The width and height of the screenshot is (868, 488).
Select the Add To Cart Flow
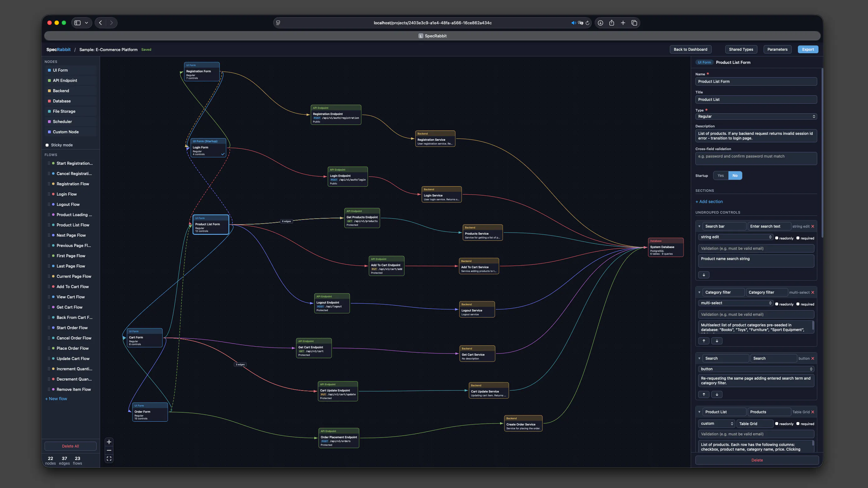[x=73, y=287]
